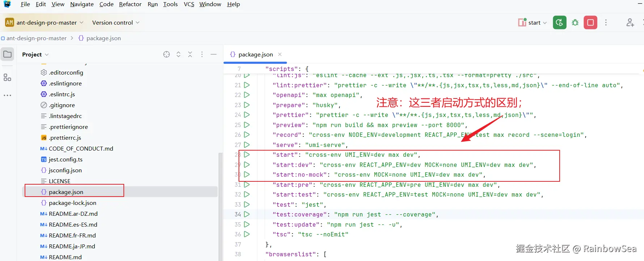Run the "start" script gutter icon
Screen dimensions: 644x261
(247, 155)
